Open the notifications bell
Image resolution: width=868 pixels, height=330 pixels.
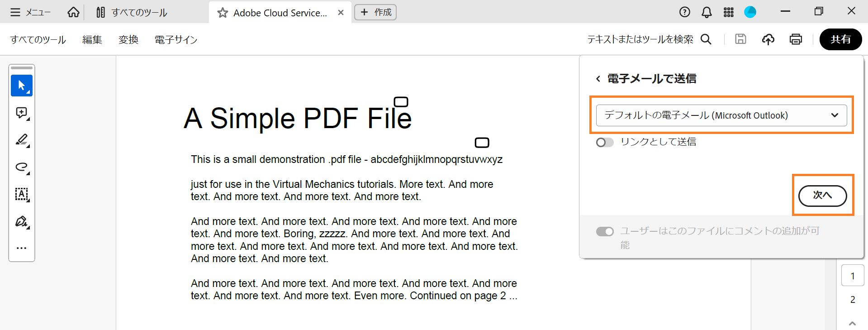click(x=707, y=12)
